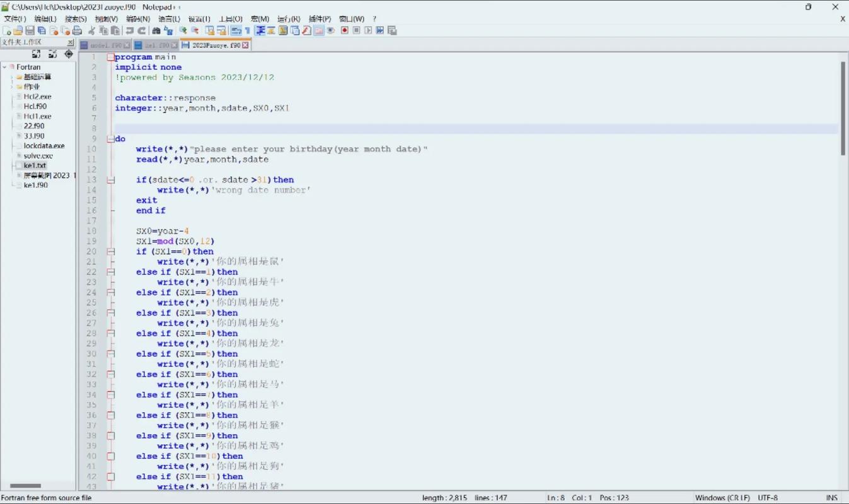
Task: Select 22.f90 in folder tree
Action: click(x=34, y=126)
